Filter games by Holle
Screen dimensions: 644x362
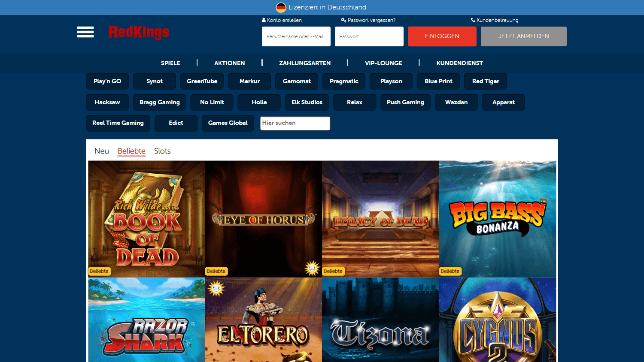(259, 102)
